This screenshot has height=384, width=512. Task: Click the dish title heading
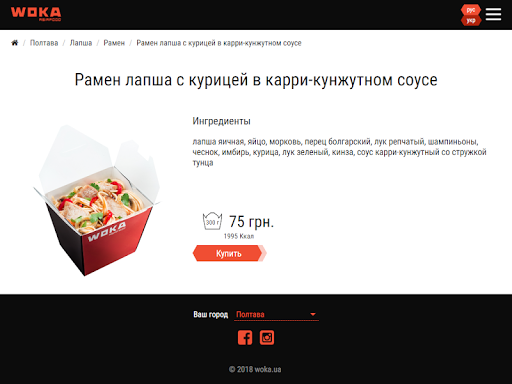tap(256, 80)
